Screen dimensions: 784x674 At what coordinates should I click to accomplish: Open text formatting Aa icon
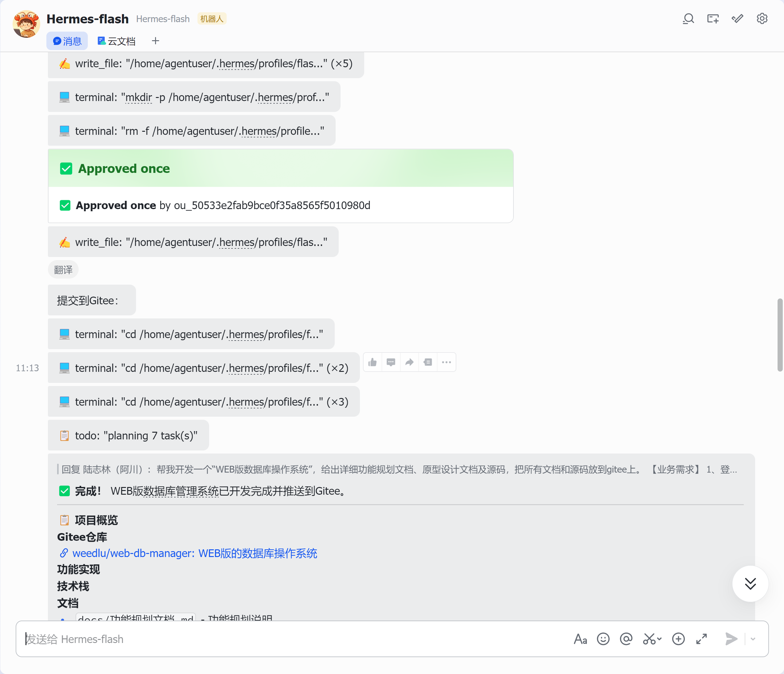coord(580,639)
